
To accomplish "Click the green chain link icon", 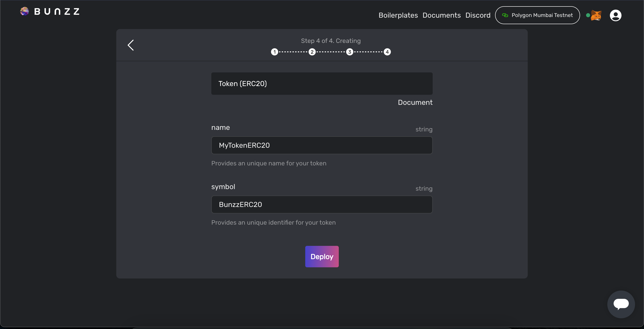I will click(505, 15).
